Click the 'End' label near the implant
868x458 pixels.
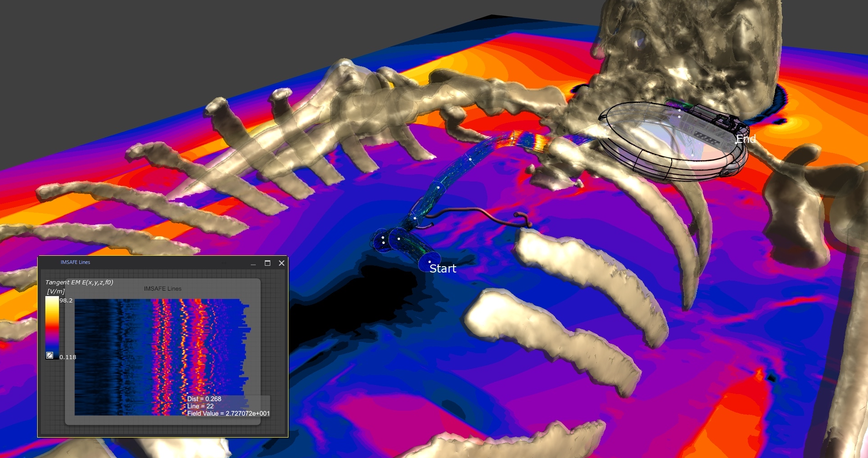coord(746,139)
